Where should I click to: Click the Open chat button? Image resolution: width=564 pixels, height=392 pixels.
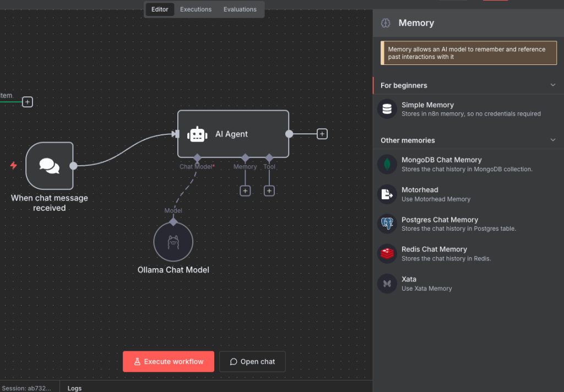(252, 362)
